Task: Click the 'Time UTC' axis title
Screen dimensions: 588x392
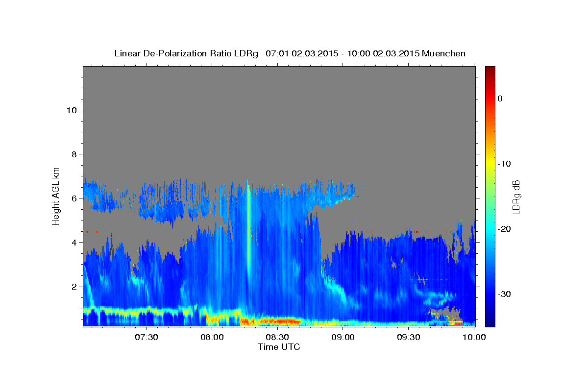Action: click(279, 347)
